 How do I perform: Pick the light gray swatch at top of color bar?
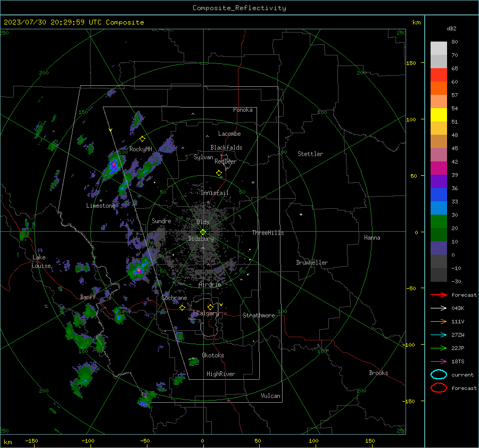point(439,48)
